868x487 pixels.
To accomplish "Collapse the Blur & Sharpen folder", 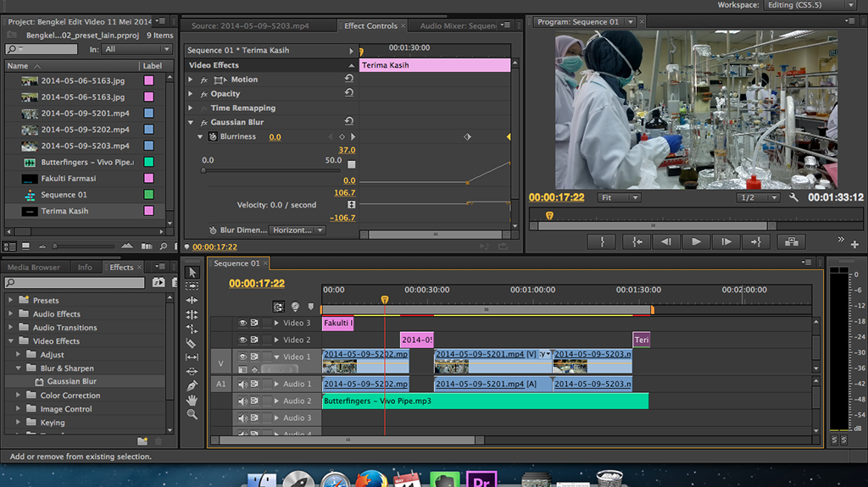I will (x=18, y=368).
